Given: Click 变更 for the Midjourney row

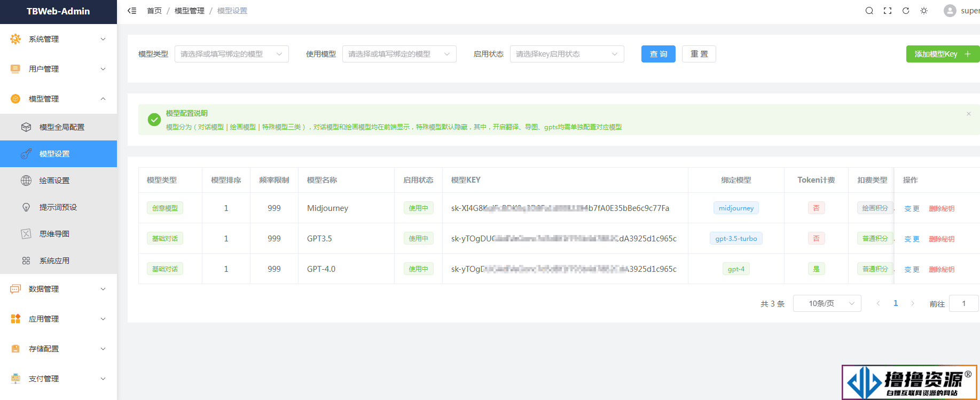Looking at the screenshot, I should click(912, 208).
